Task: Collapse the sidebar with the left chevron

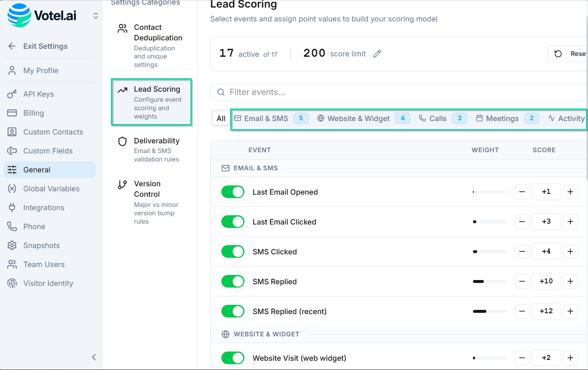Action: (94, 357)
